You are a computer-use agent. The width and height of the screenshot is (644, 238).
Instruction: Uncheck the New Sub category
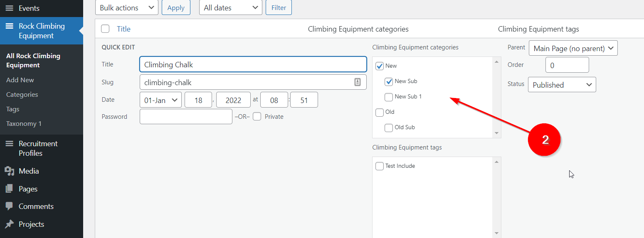pyautogui.click(x=389, y=81)
